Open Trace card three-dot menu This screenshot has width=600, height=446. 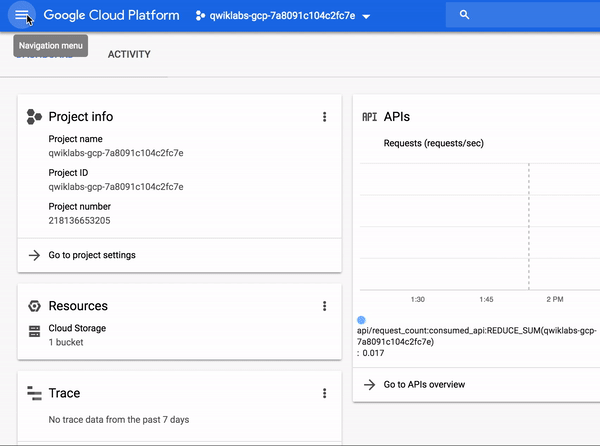tap(324, 394)
